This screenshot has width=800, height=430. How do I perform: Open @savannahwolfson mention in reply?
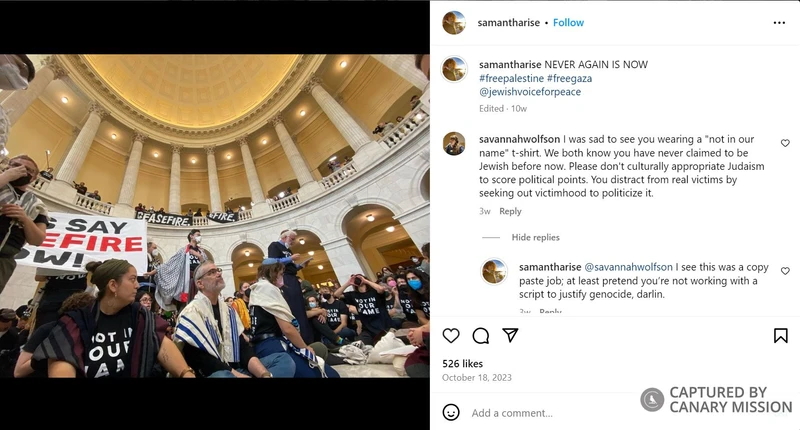(x=628, y=267)
